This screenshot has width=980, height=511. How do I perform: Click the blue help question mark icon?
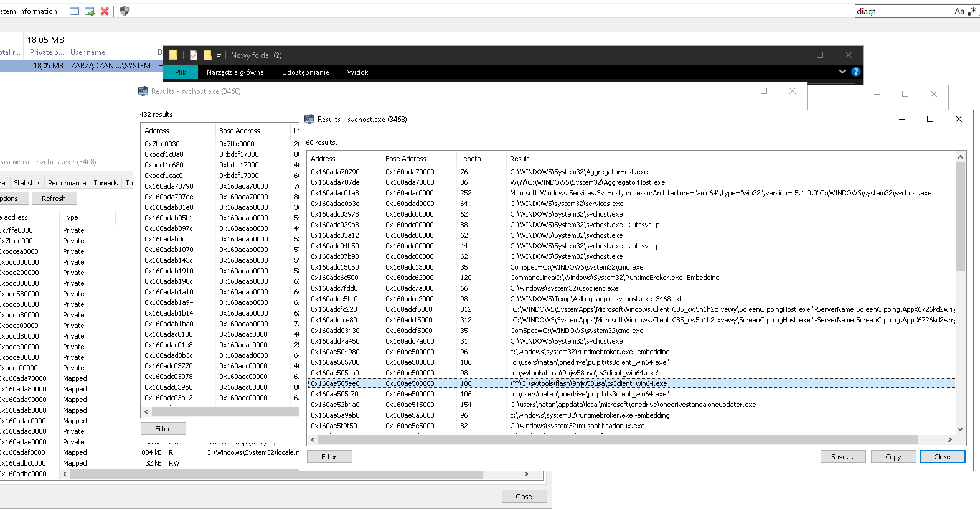pos(856,72)
